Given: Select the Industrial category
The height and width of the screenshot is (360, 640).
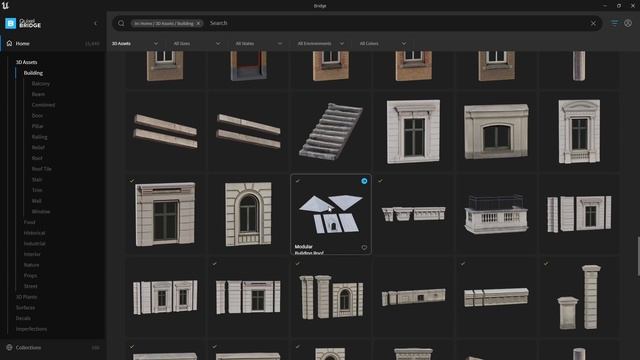Looking at the screenshot, I should coord(35,243).
